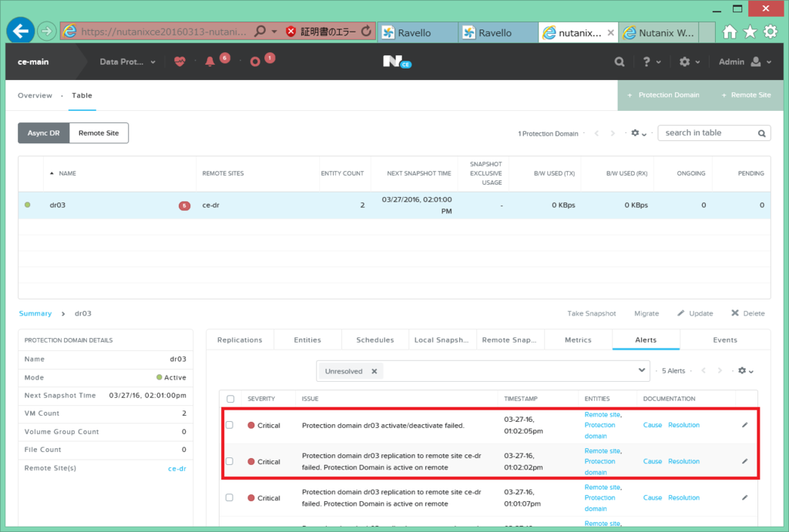Open the Metrics tab
The width and height of the screenshot is (789, 532).
point(578,340)
